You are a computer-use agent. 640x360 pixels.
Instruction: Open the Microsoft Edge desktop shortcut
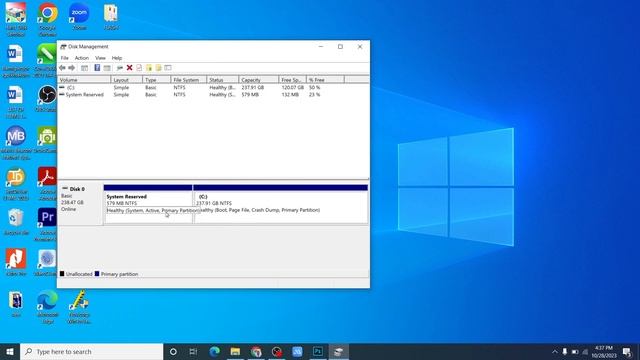point(47,306)
